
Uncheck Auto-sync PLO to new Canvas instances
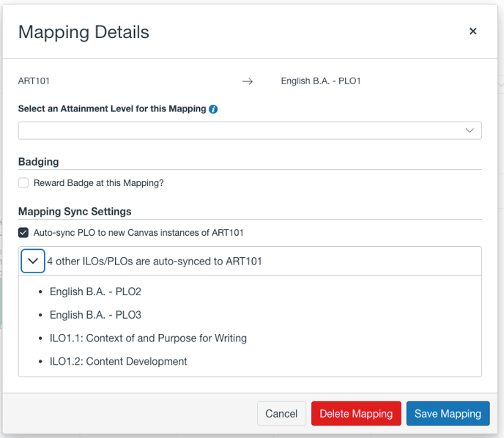23,233
